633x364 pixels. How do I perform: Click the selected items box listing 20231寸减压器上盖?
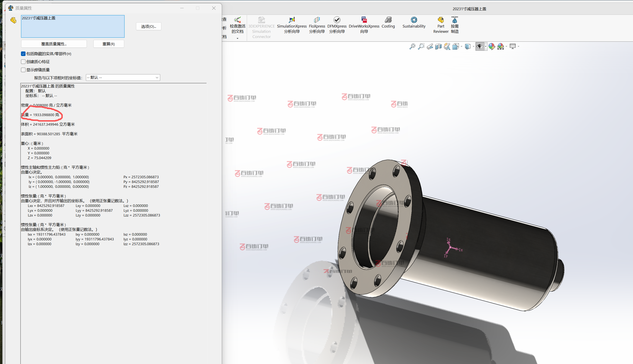(x=72, y=26)
